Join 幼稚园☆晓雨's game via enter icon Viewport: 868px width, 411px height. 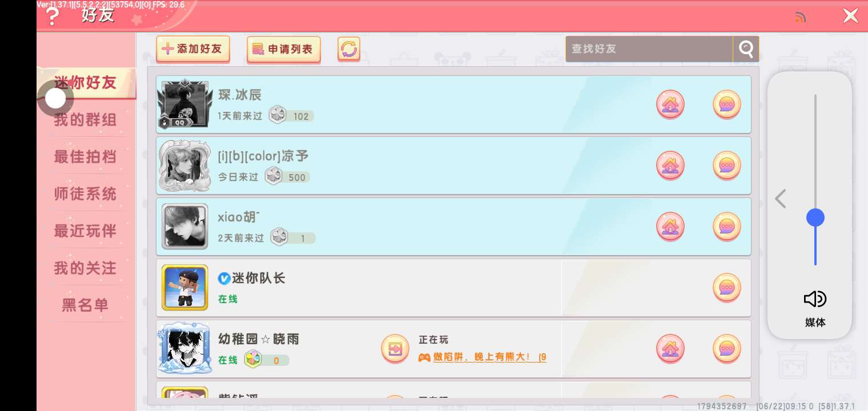pos(395,348)
